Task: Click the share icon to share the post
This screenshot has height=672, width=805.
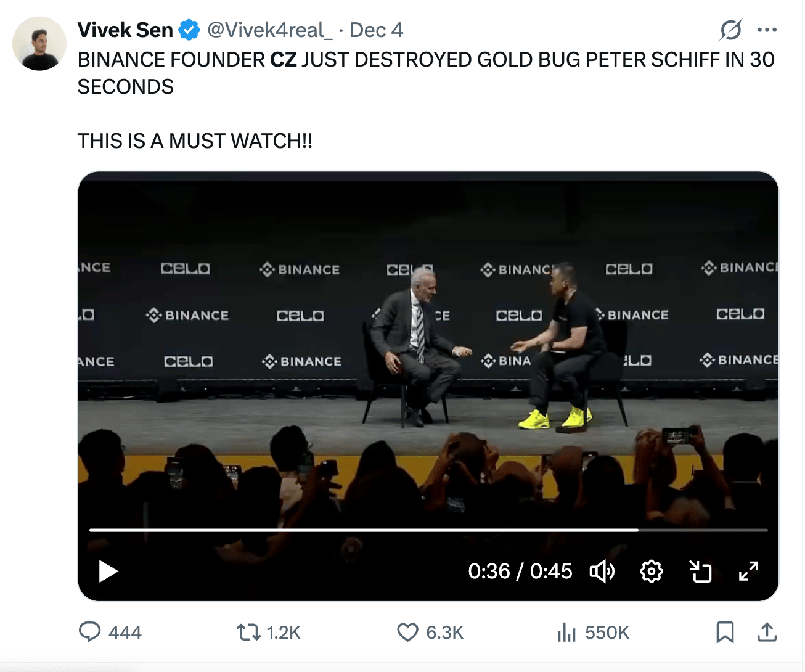Action: (767, 632)
